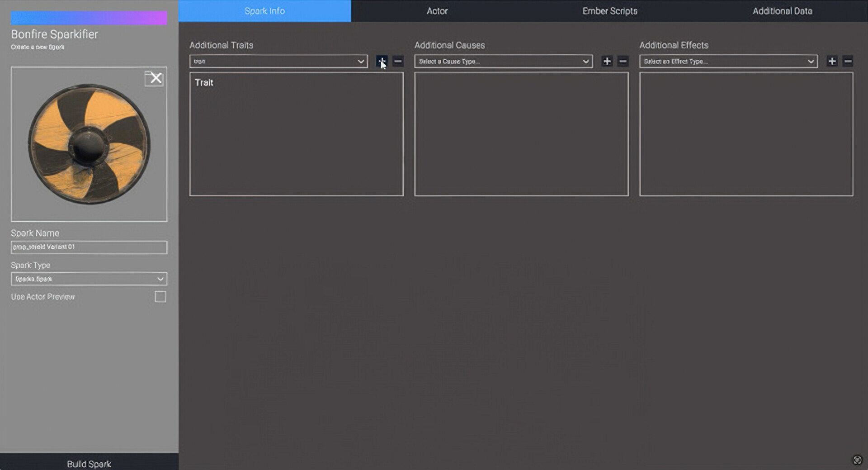868x470 pixels.
Task: Clear the shield preview image with X
Action: click(155, 78)
